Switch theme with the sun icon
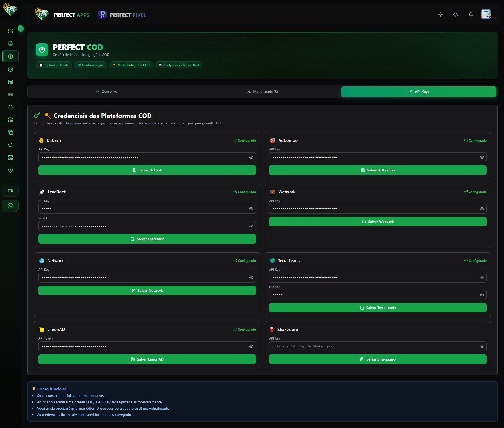 [440, 15]
